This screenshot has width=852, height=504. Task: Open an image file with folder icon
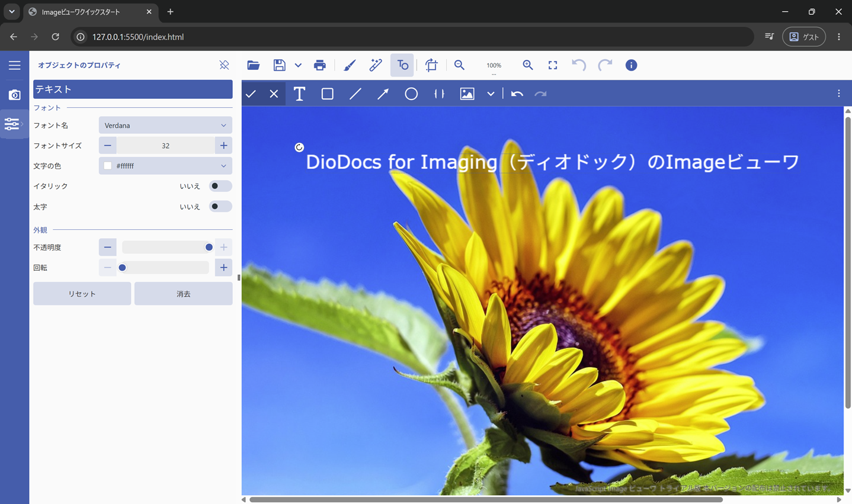[x=253, y=65]
